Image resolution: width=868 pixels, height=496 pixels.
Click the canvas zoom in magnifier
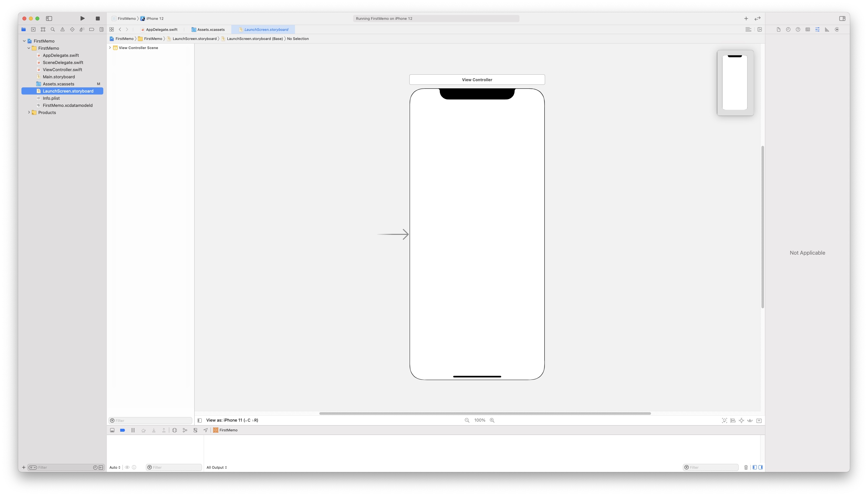[x=492, y=420]
